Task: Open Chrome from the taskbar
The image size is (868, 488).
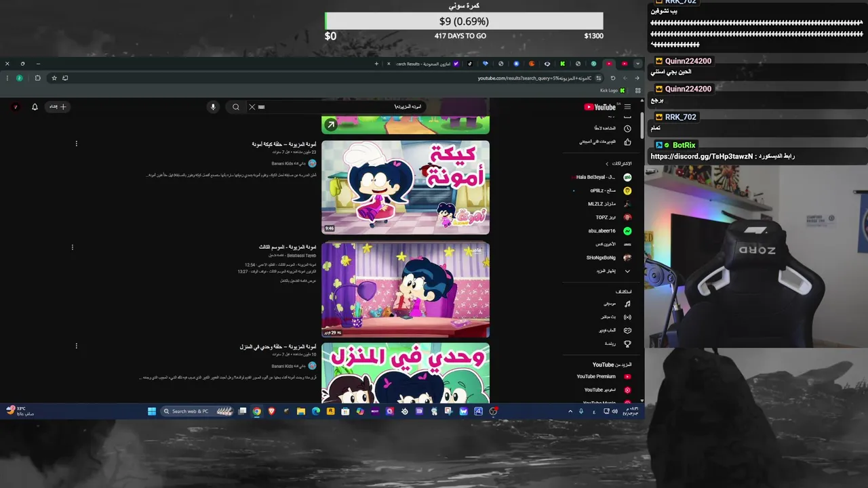Action: coord(256,411)
